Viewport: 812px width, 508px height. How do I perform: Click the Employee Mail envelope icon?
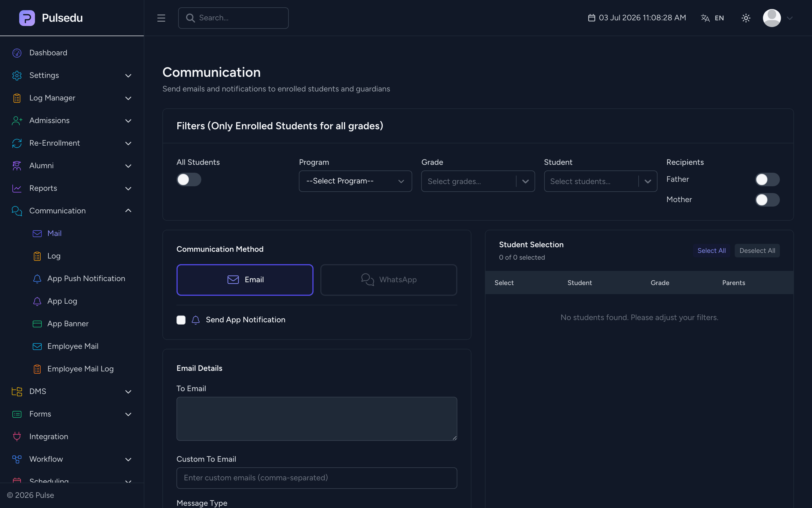tap(37, 346)
